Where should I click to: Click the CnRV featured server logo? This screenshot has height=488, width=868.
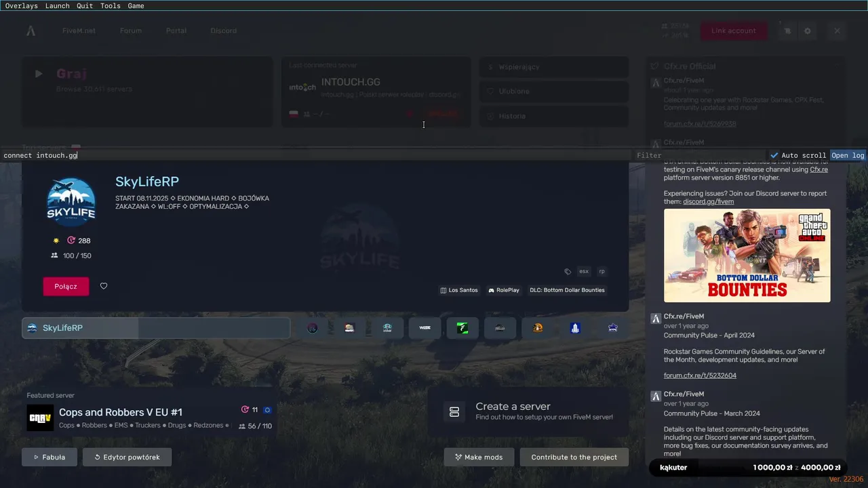point(40,418)
